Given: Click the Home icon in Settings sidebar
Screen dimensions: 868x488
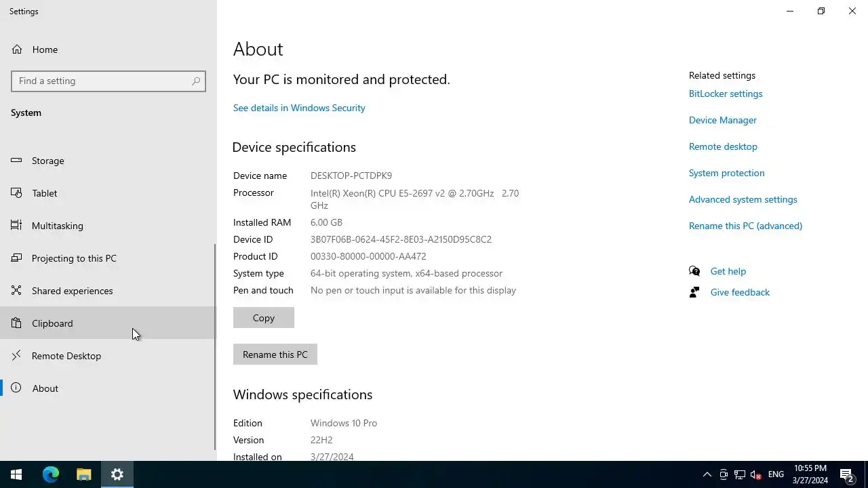Looking at the screenshot, I should (x=17, y=49).
